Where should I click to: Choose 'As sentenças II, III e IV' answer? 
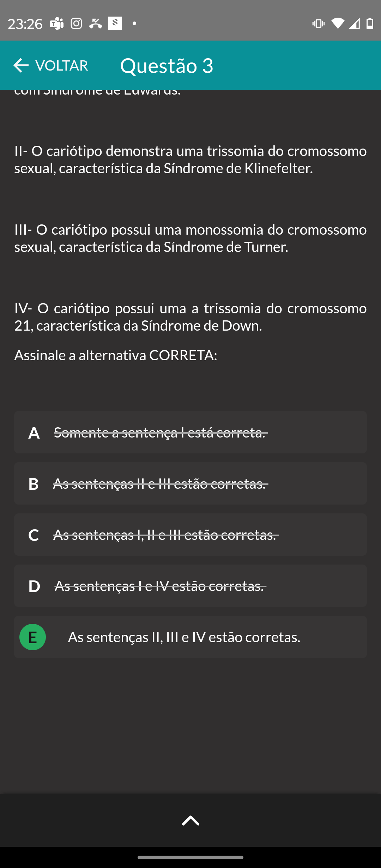[x=184, y=637]
